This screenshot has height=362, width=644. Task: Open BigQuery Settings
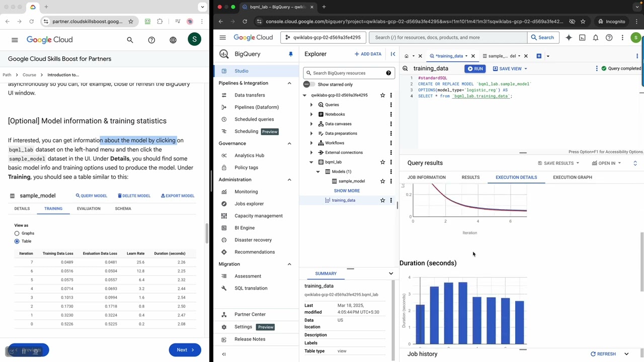tap(243, 327)
